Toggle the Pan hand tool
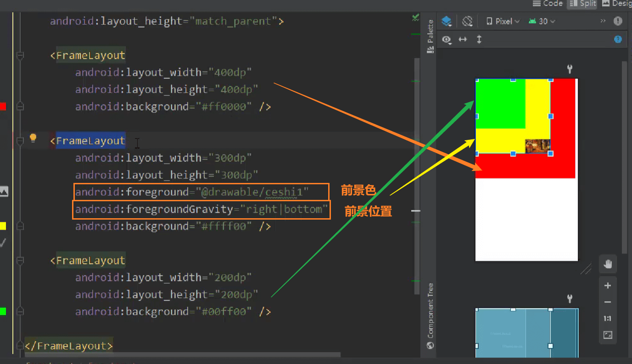632x364 pixels. click(608, 264)
